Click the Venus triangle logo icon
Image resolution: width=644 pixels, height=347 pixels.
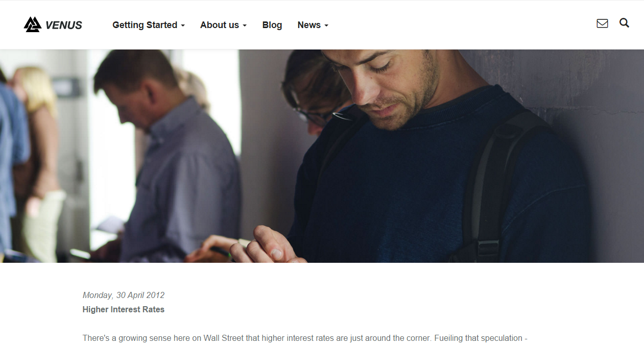tap(33, 24)
